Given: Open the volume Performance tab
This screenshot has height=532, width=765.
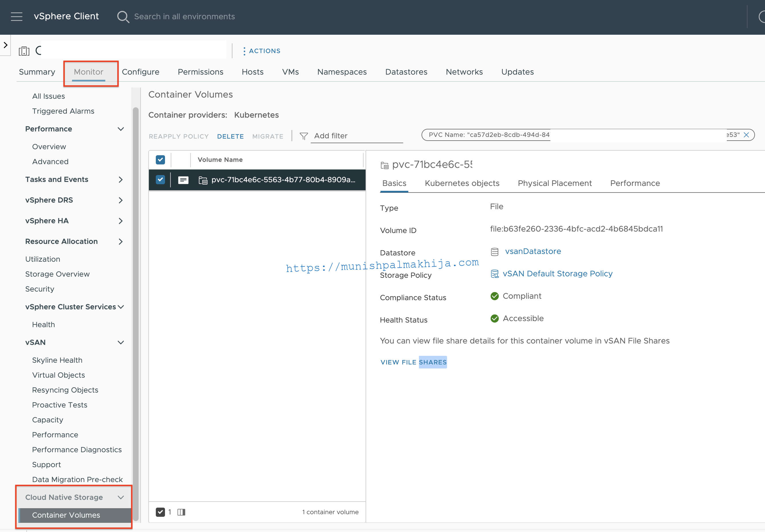Looking at the screenshot, I should pos(635,183).
